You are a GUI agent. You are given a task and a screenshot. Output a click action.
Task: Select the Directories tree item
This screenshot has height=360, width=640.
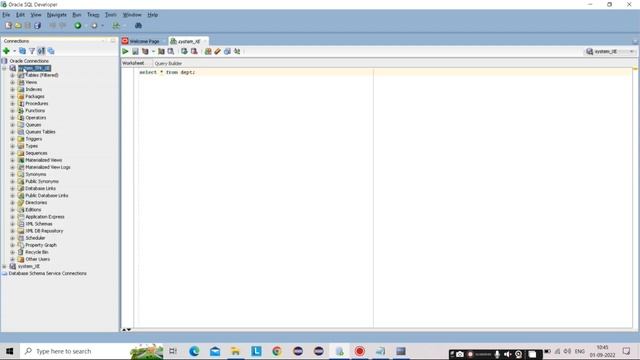point(36,203)
